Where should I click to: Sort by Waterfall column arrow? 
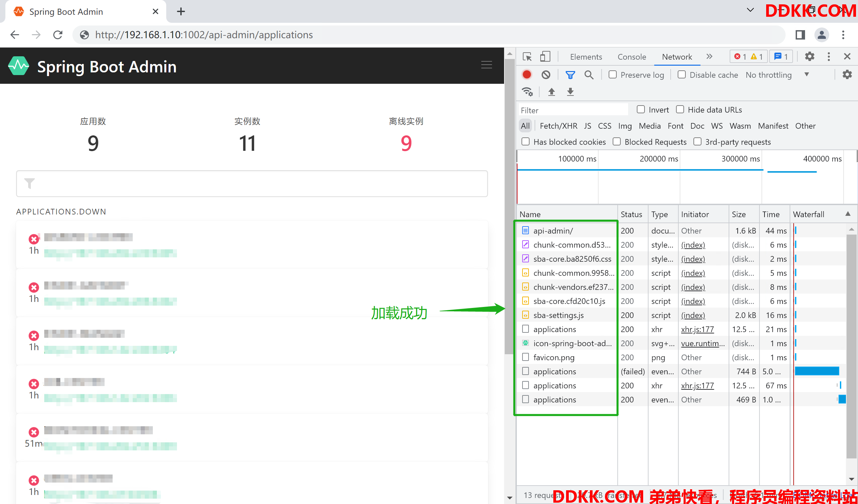848,214
